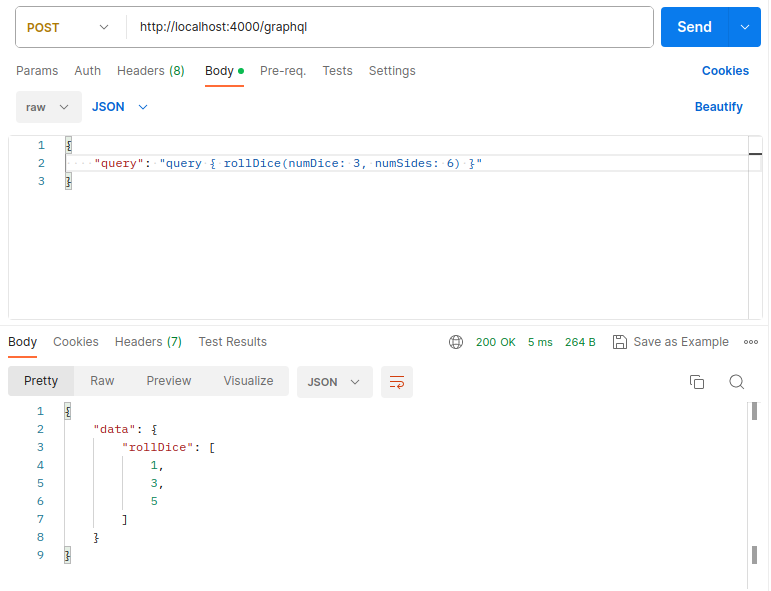Switch to the Auth tab
Screen dimensions: 771x591
(88, 71)
